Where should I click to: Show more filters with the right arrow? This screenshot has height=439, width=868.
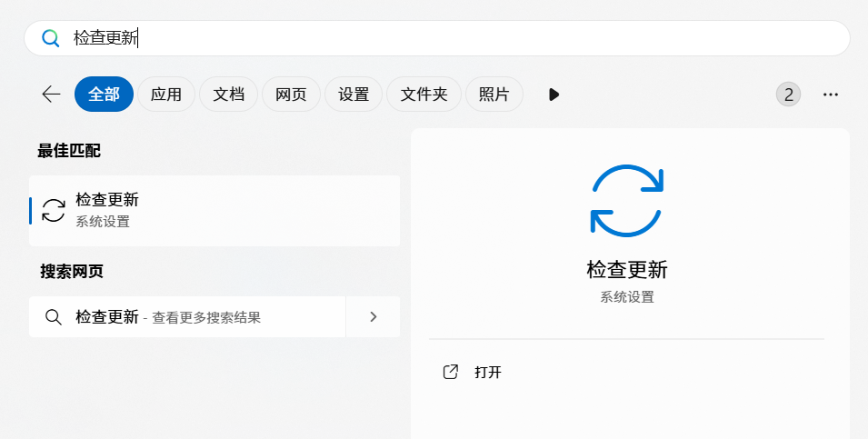pos(554,95)
